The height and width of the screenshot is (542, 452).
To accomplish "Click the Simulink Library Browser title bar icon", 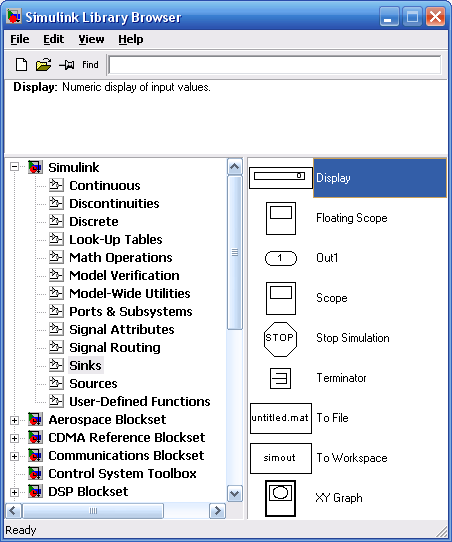I will tap(14, 16).
